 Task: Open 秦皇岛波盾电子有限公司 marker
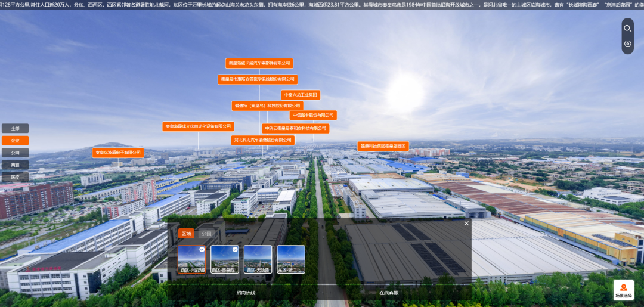(118, 153)
